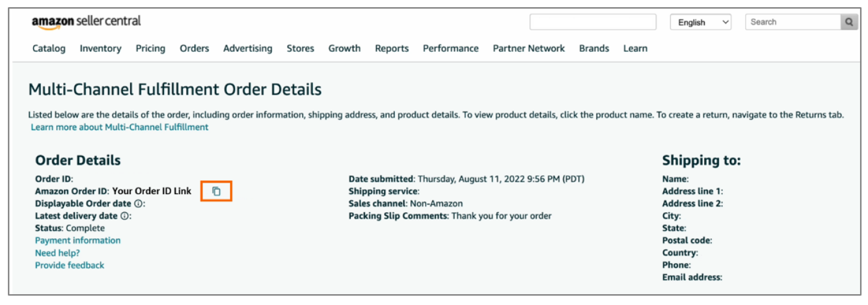
Task: Open the Brands menu
Action: click(x=594, y=48)
